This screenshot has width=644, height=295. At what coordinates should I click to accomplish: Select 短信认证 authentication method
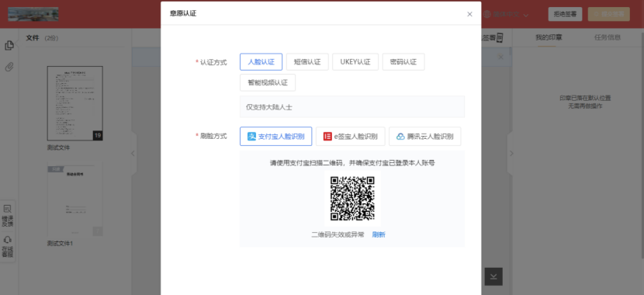coord(307,62)
